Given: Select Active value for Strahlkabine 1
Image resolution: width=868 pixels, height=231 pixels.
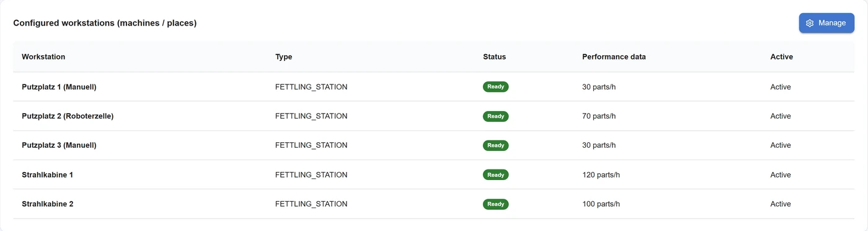Looking at the screenshot, I should pos(781,175).
